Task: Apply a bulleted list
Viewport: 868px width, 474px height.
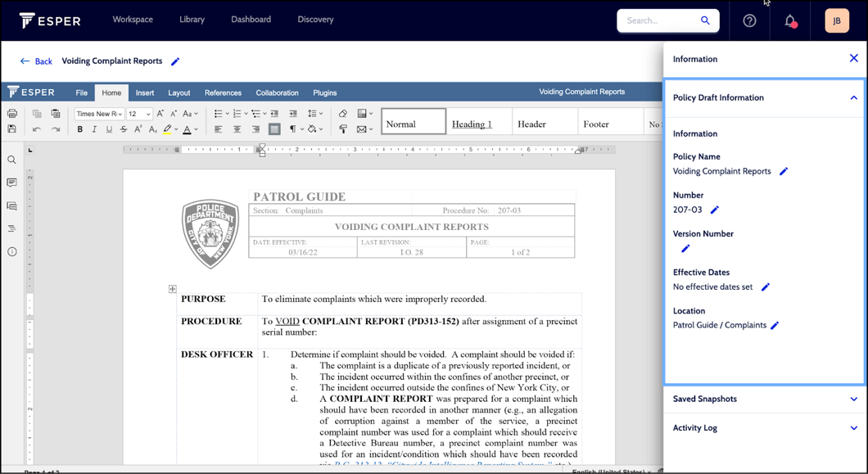Action: (x=218, y=114)
